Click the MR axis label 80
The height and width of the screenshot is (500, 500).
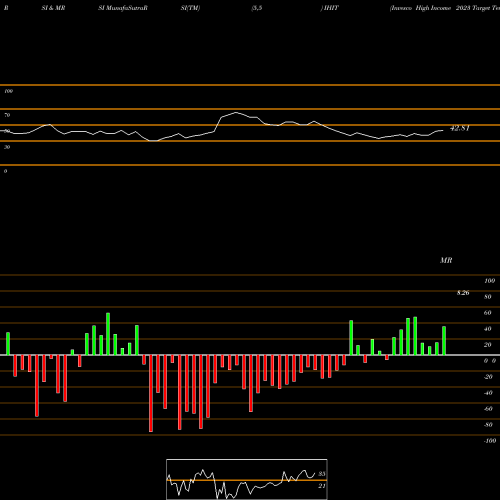488,297
